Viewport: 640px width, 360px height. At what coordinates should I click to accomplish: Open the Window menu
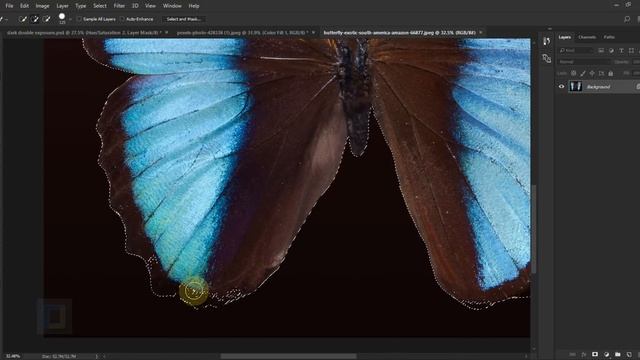[172, 6]
